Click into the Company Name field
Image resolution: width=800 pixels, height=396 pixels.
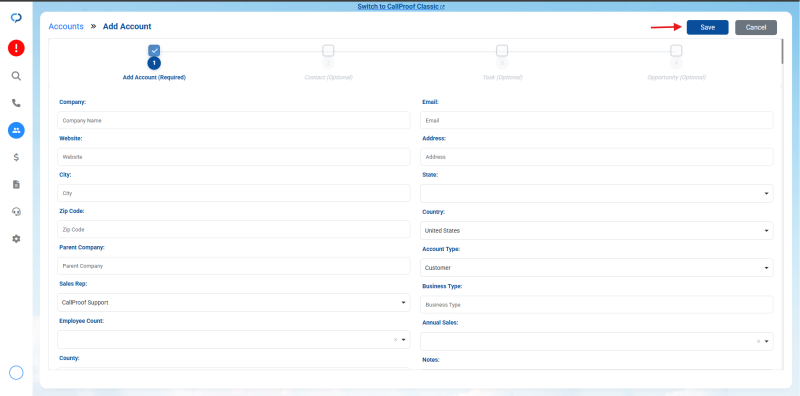click(234, 120)
